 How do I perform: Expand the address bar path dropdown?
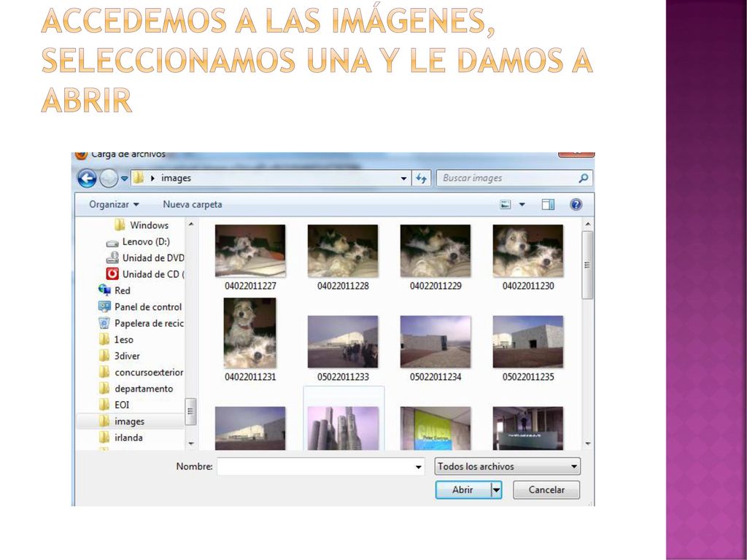tap(403, 179)
